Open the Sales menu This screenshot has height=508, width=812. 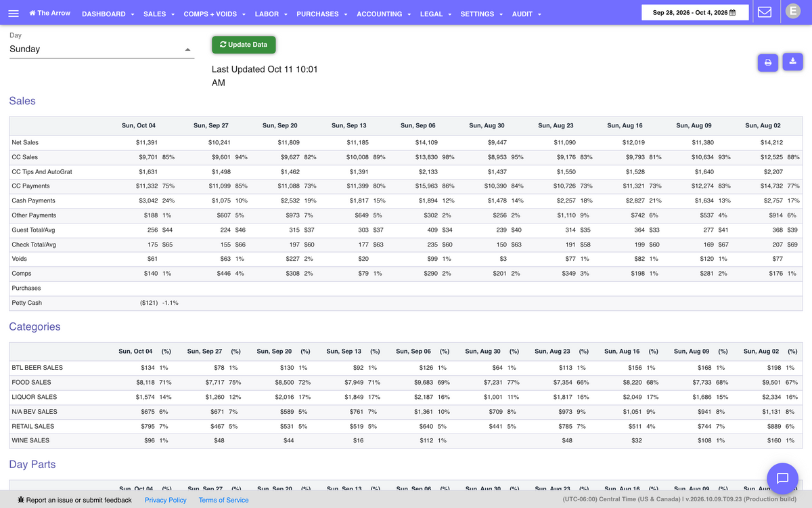coord(159,14)
